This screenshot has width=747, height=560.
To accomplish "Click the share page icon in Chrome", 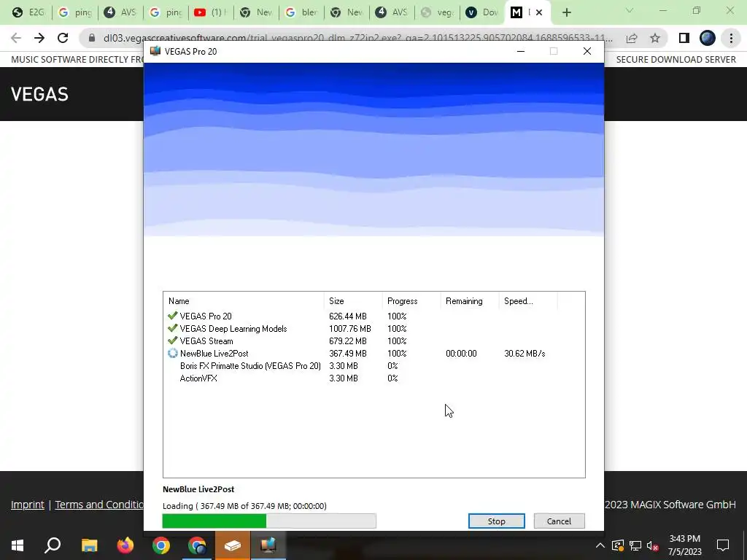I will pyautogui.click(x=632, y=38).
